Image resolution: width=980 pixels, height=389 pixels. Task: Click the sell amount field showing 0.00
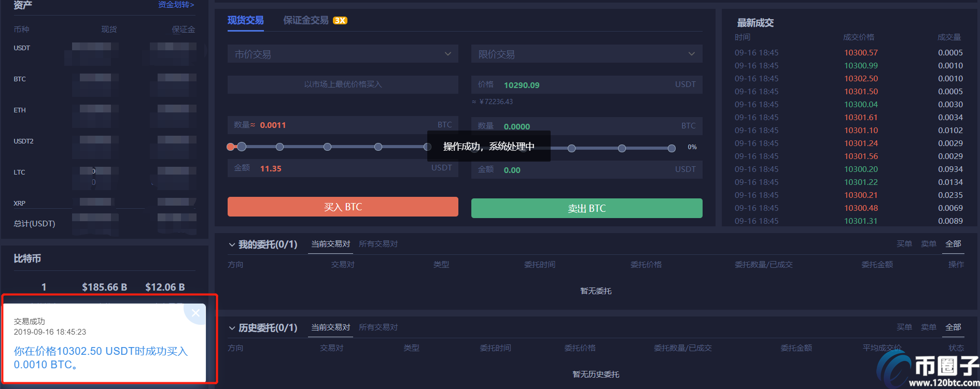[x=587, y=170]
